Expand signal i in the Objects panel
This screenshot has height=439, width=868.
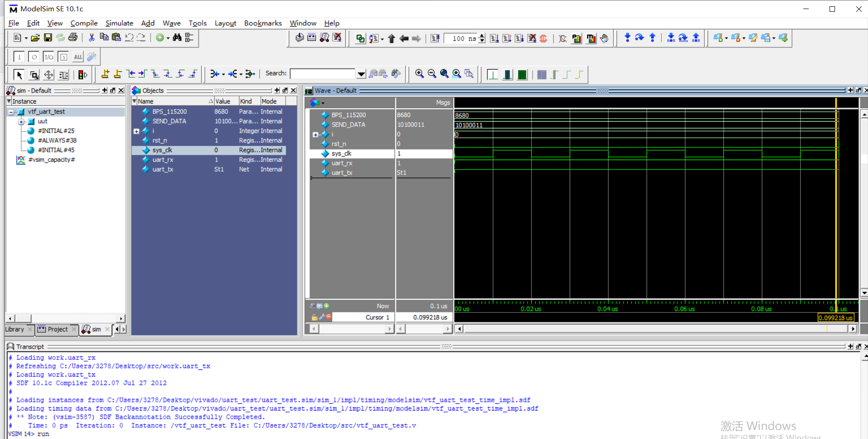[x=137, y=131]
